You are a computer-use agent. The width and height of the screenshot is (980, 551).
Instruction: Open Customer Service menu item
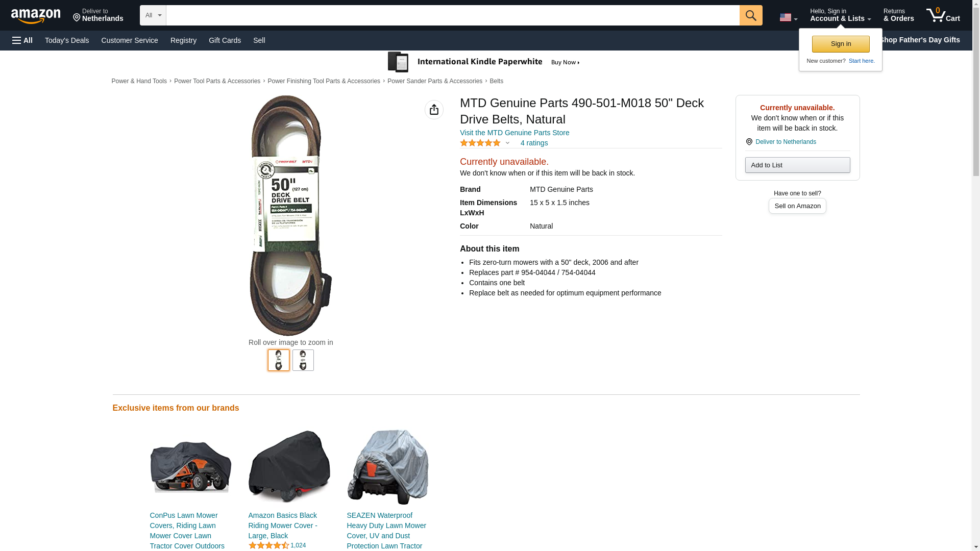(130, 40)
